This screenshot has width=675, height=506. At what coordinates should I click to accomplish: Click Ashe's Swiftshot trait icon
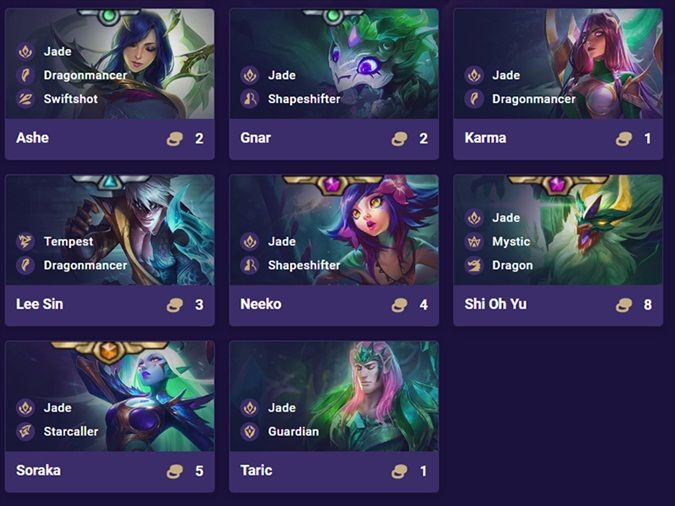click(25, 99)
